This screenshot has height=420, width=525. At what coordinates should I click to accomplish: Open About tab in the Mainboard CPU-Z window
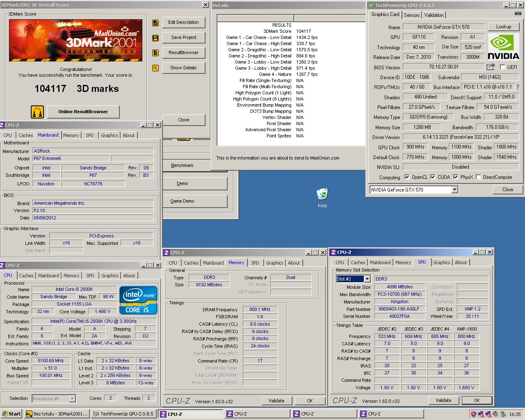[x=129, y=135]
